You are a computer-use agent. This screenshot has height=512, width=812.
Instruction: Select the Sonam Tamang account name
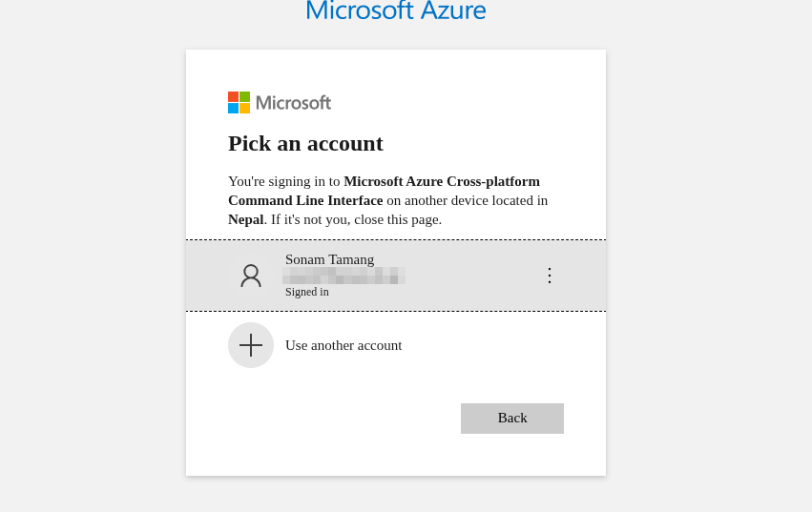(x=329, y=259)
